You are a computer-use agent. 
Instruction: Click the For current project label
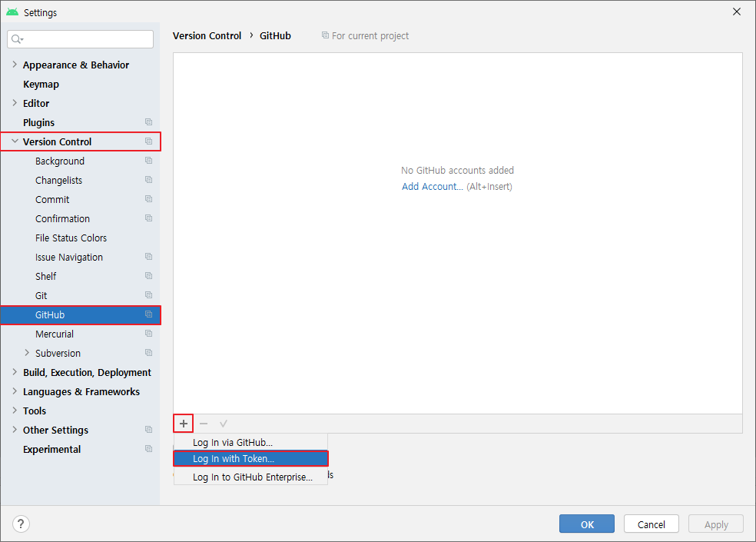(370, 35)
